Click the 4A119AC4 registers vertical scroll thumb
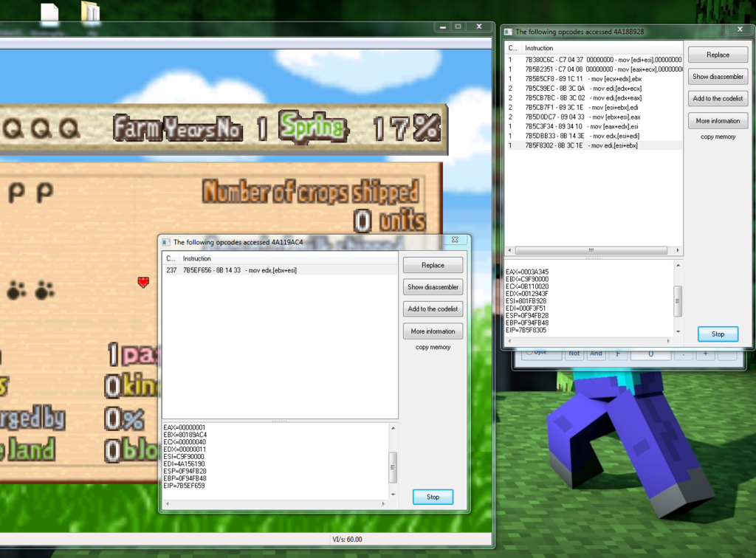 point(393,467)
